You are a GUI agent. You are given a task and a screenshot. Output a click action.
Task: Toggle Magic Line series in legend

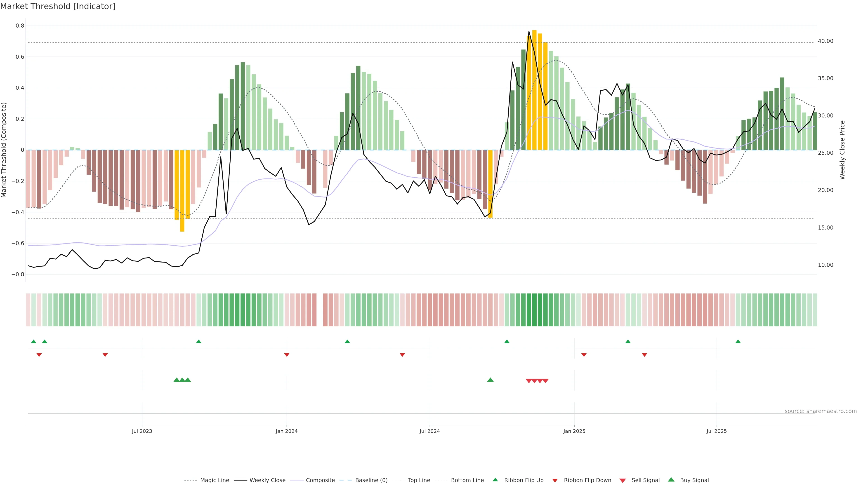[x=214, y=480]
